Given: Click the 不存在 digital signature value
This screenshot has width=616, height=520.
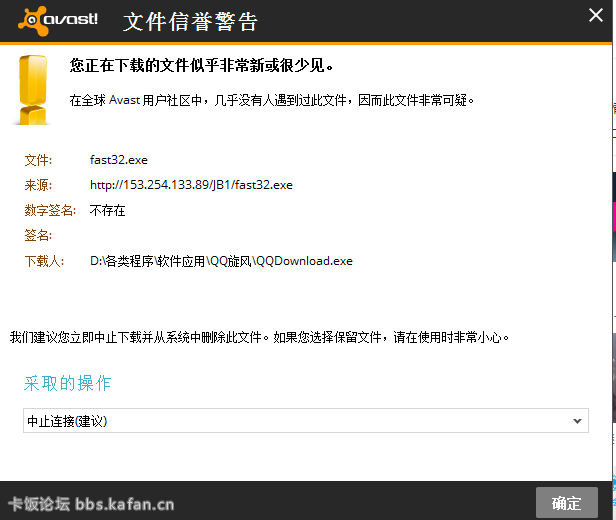Looking at the screenshot, I should click(x=107, y=211).
